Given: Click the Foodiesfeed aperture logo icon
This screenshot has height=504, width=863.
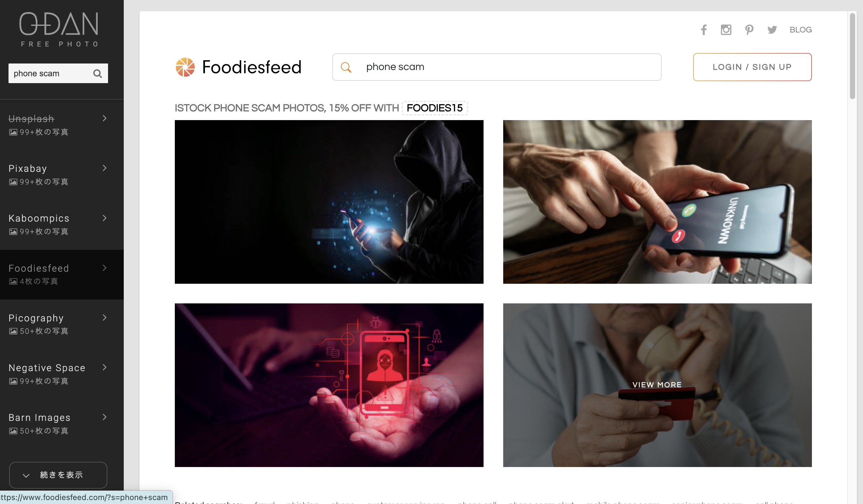Looking at the screenshot, I should click(185, 67).
